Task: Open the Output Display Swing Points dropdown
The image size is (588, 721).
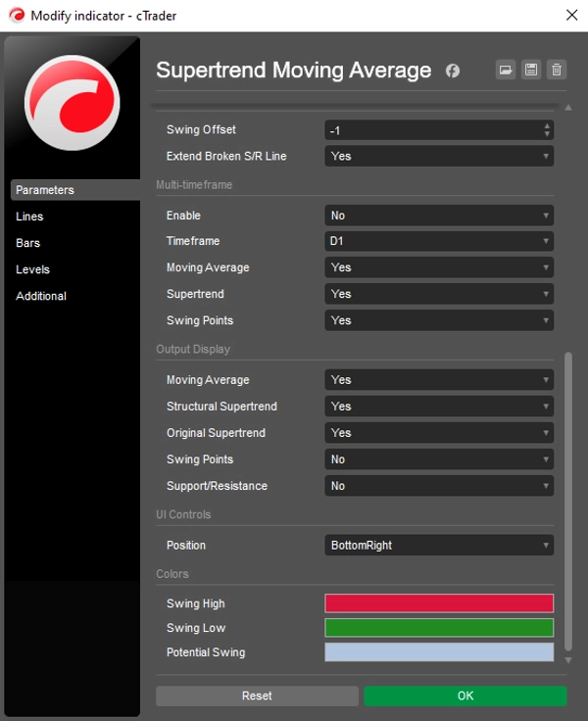Action: click(x=439, y=459)
